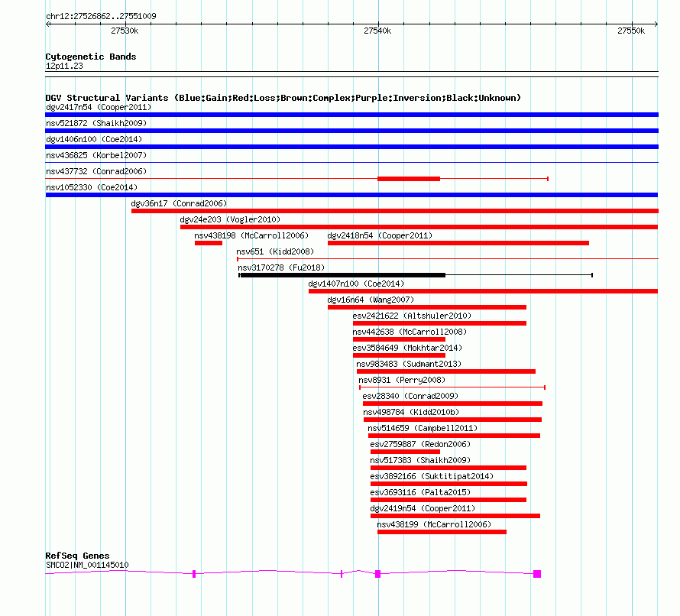
Task: Open nsv1052330 (Coe2014) variant label
Action: [x=92, y=187]
